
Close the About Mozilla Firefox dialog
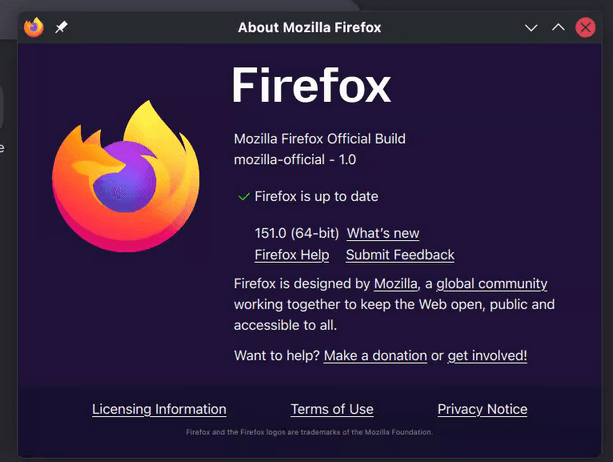[585, 27]
